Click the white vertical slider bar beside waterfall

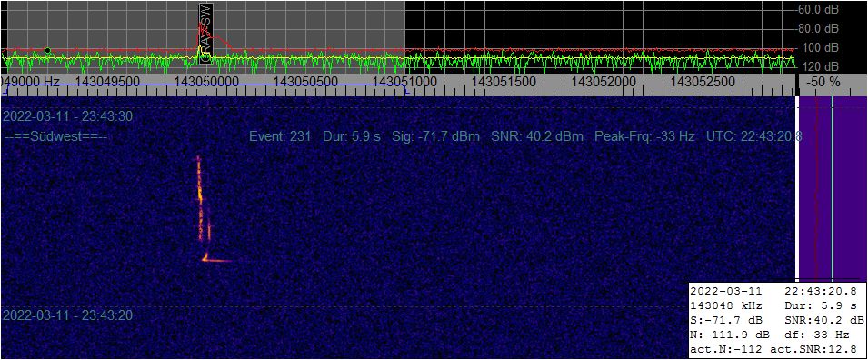798,188
